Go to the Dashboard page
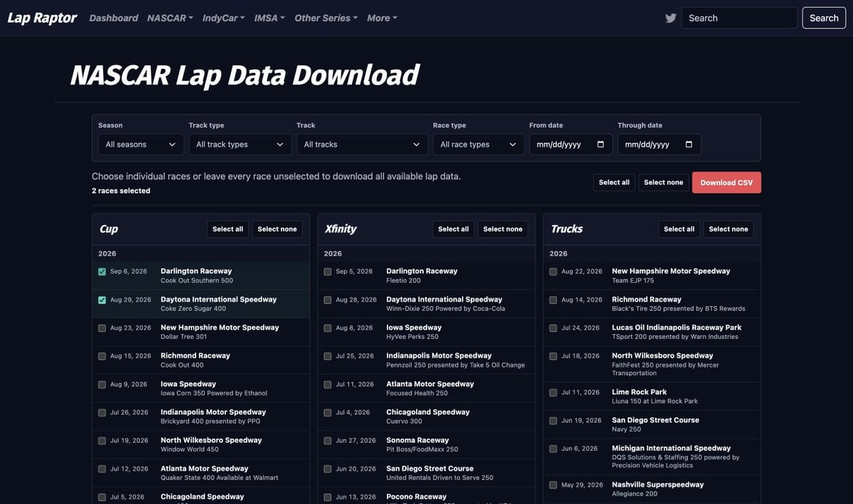 [114, 18]
